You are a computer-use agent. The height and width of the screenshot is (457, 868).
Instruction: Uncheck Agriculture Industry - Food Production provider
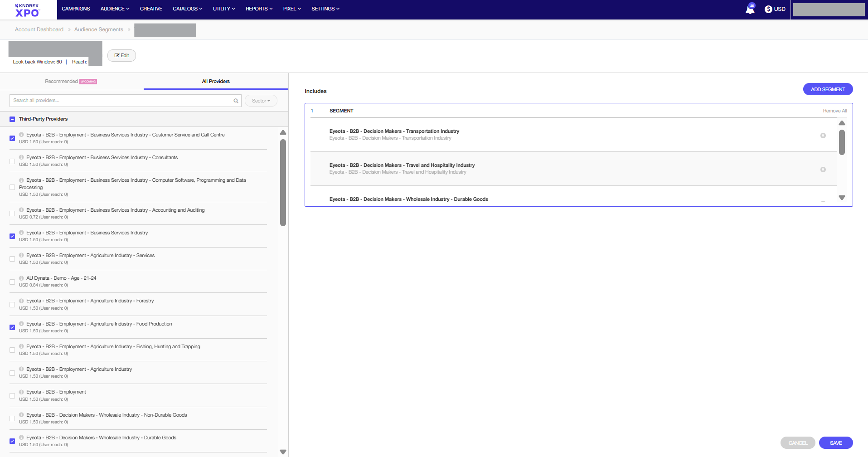coord(12,327)
